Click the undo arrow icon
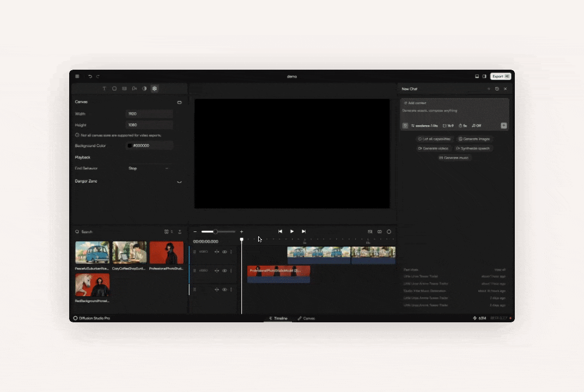Screen dimensions: 584x392 90,76
